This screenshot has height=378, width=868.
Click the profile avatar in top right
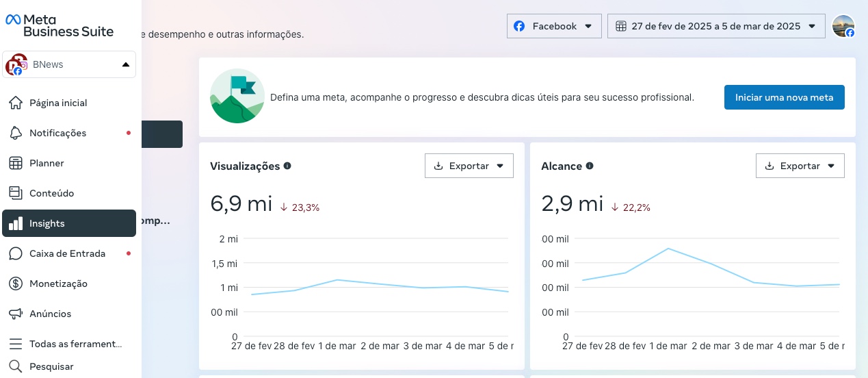[843, 26]
